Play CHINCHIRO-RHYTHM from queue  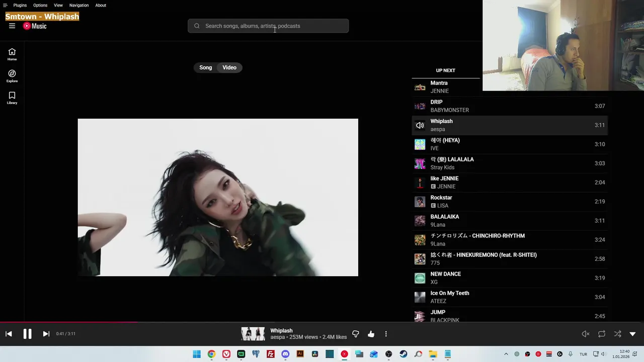click(510, 240)
